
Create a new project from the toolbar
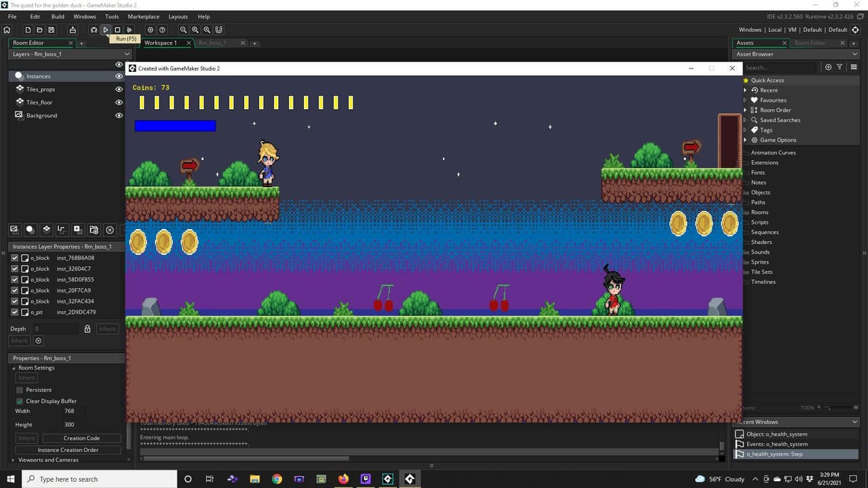pyautogui.click(x=28, y=30)
